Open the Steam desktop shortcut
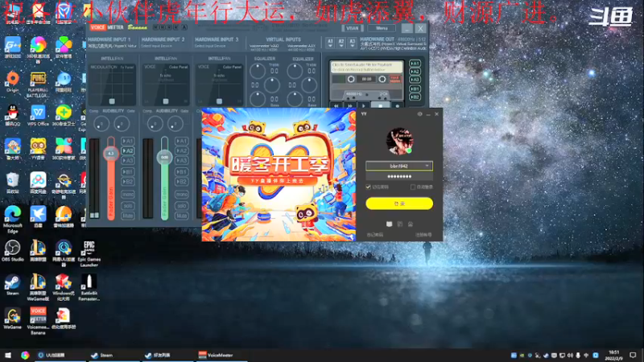This screenshot has width=644, height=362. [13, 285]
